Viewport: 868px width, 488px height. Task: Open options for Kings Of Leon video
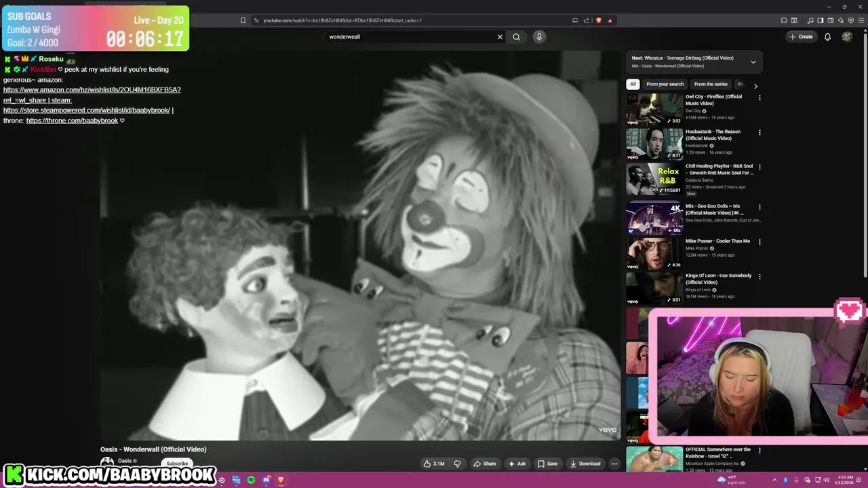click(759, 276)
